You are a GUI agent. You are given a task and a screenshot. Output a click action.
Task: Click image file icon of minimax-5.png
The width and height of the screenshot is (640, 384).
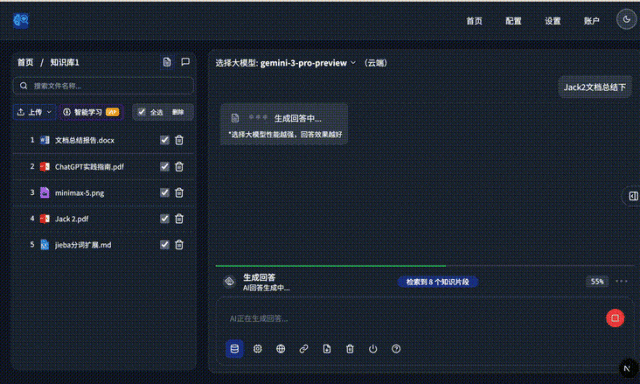point(44,193)
